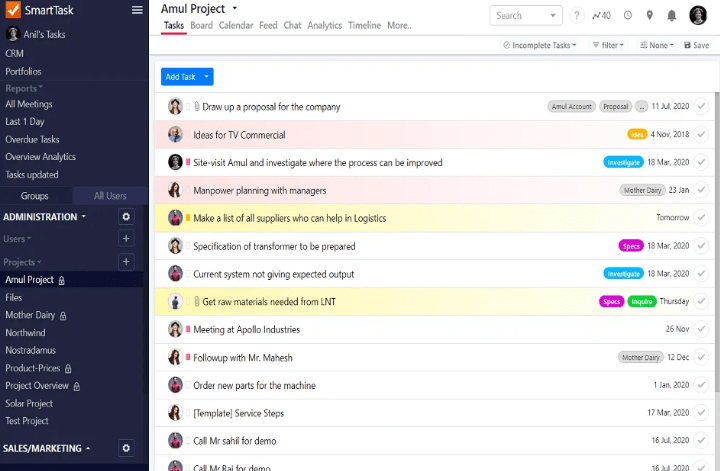Open CRM in sidebar
This screenshot has width=720, height=471.
(x=14, y=53)
